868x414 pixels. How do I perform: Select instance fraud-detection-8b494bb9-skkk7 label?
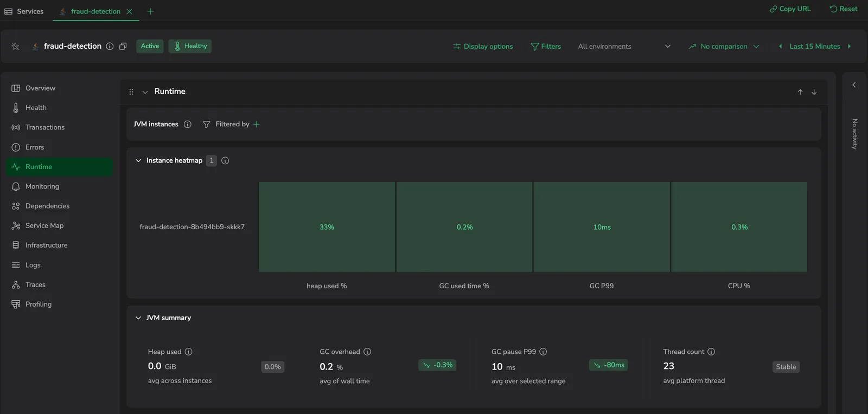click(192, 227)
